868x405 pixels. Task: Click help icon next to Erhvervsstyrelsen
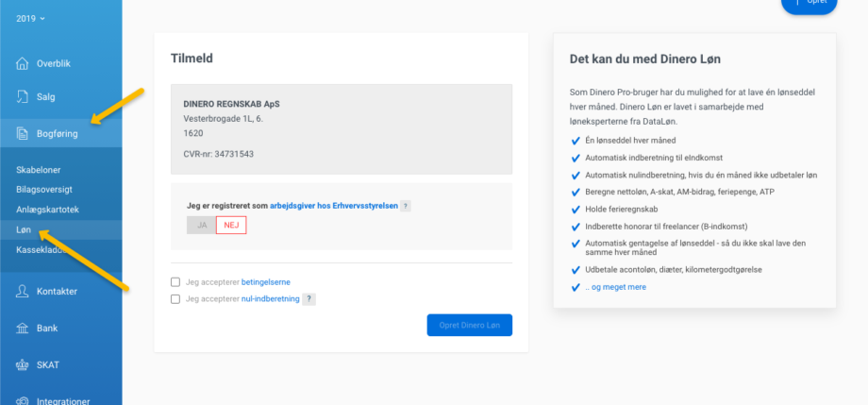[405, 206]
